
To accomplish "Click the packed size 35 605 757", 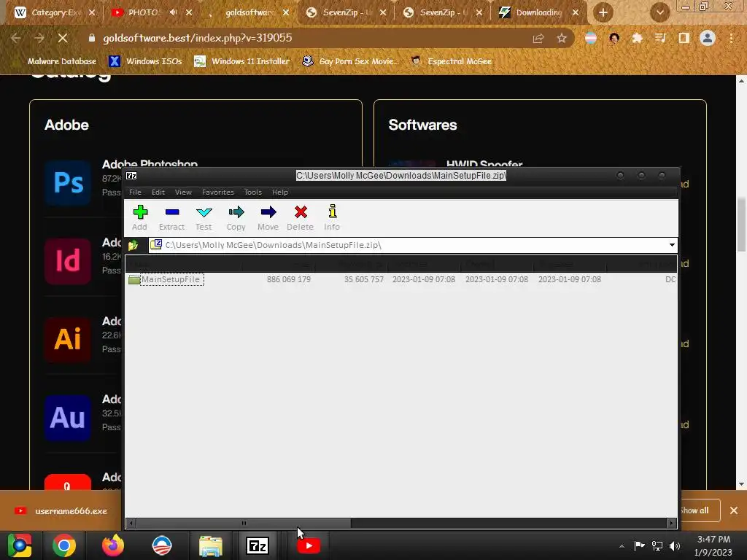I will [x=364, y=279].
